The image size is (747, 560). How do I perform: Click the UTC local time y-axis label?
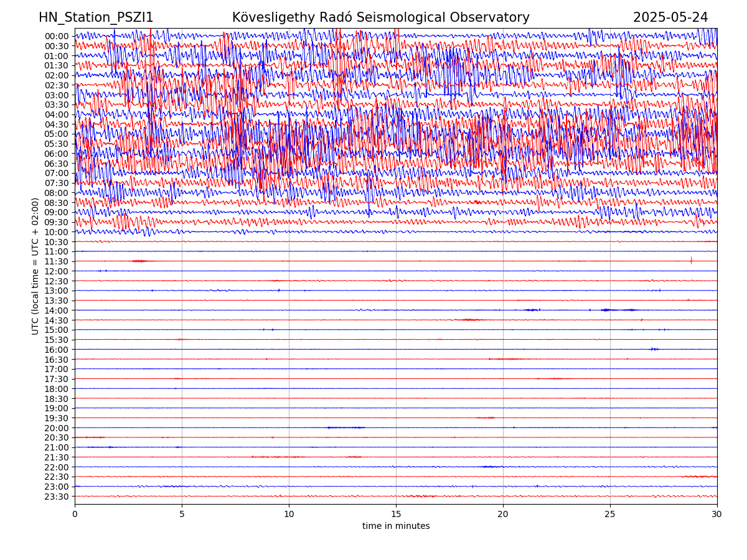coord(35,266)
